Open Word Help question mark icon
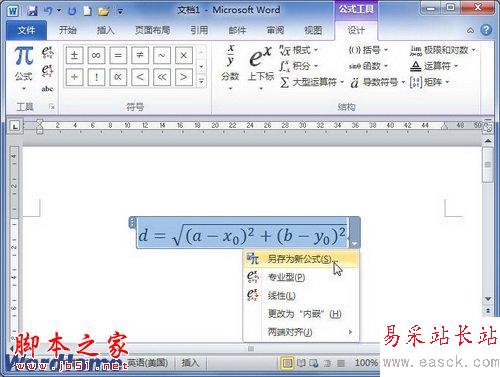Image resolution: width=500 pixels, height=377 pixels. pyautogui.click(x=486, y=30)
